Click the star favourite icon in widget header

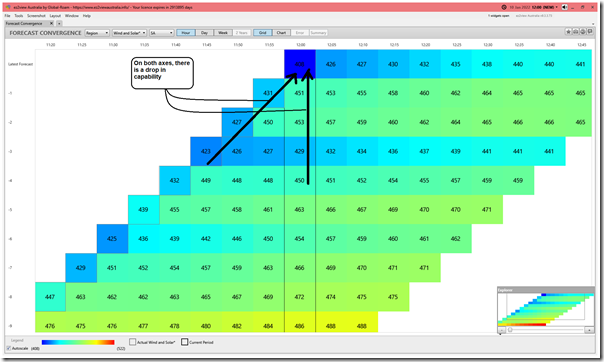569,32
